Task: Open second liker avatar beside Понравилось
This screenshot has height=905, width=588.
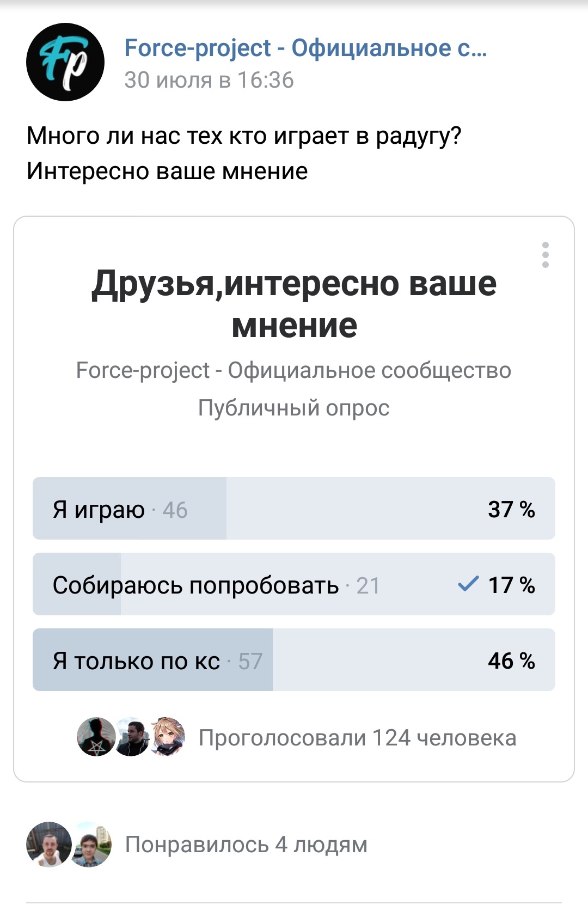Action: point(91,844)
